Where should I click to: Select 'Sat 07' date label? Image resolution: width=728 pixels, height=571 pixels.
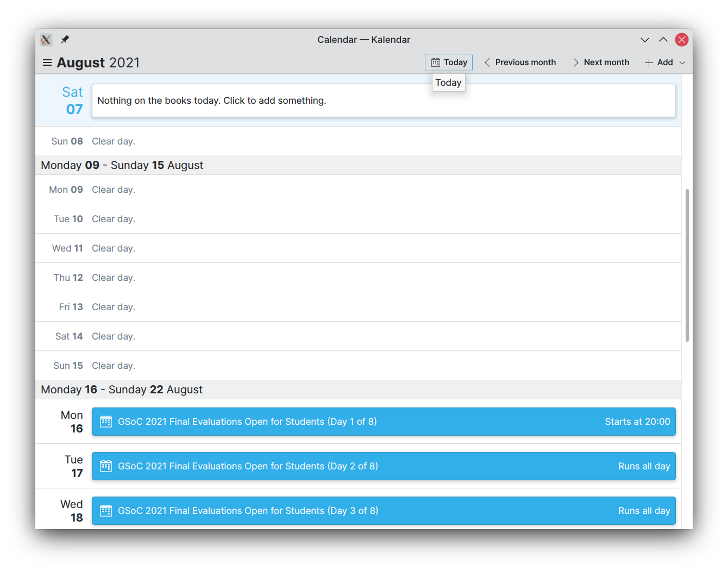[x=73, y=101]
